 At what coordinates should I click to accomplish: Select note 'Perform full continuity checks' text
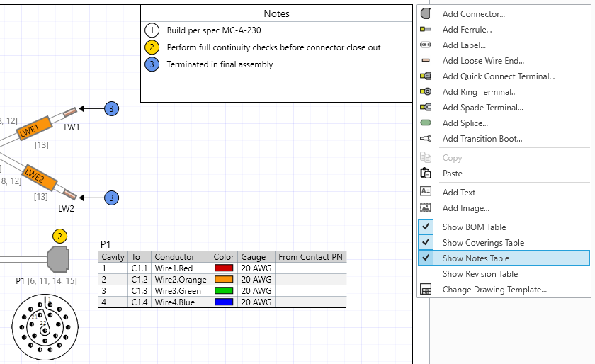click(273, 47)
